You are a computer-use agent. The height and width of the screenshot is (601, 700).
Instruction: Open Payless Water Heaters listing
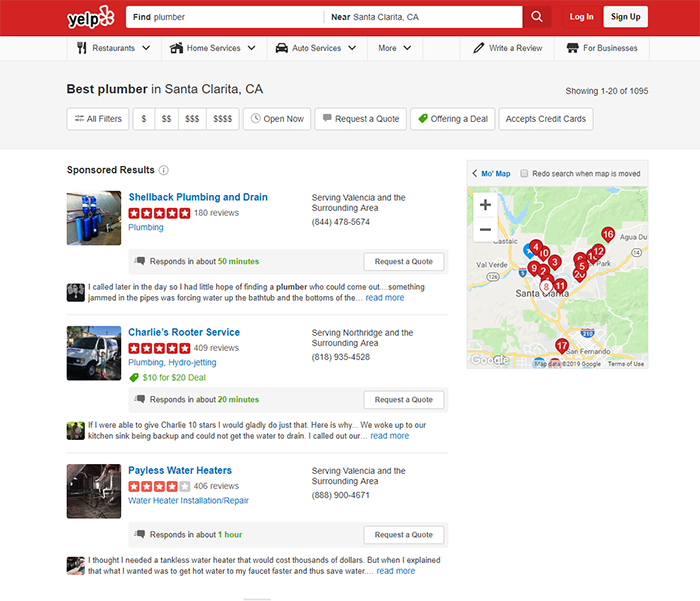pos(180,470)
